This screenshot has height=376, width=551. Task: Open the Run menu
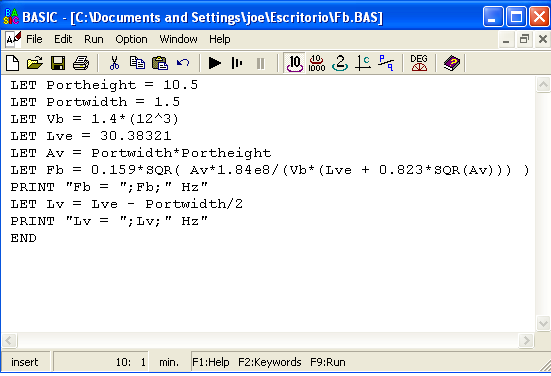point(93,39)
